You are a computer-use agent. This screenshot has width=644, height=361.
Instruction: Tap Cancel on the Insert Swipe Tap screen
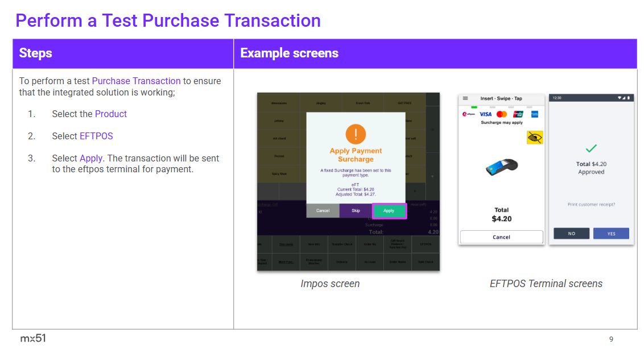[501, 237]
